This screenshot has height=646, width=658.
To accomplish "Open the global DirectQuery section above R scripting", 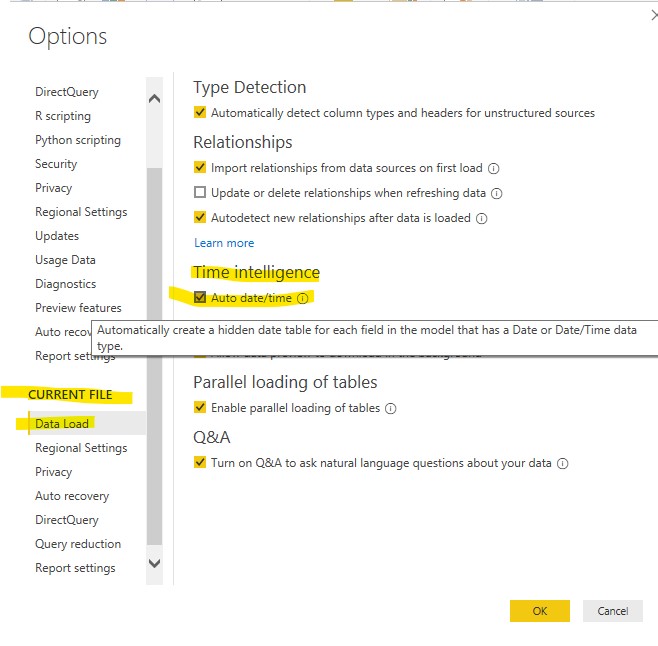I will [67, 92].
